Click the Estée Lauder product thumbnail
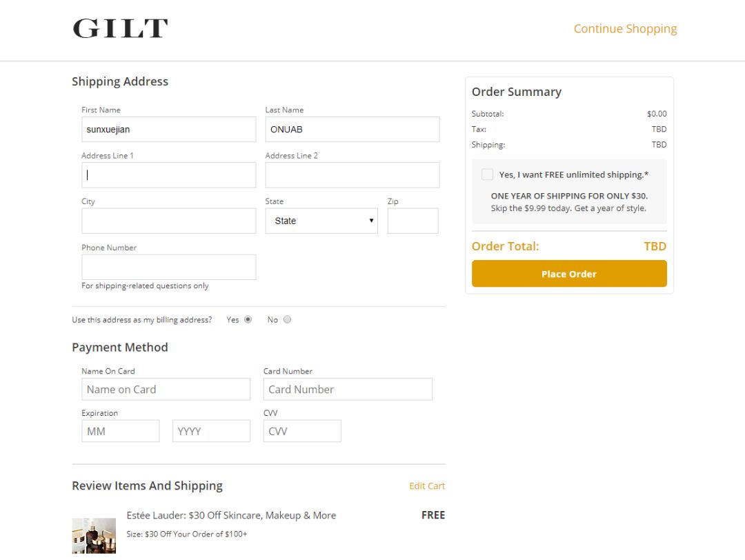This screenshot has width=745, height=560. [x=94, y=535]
